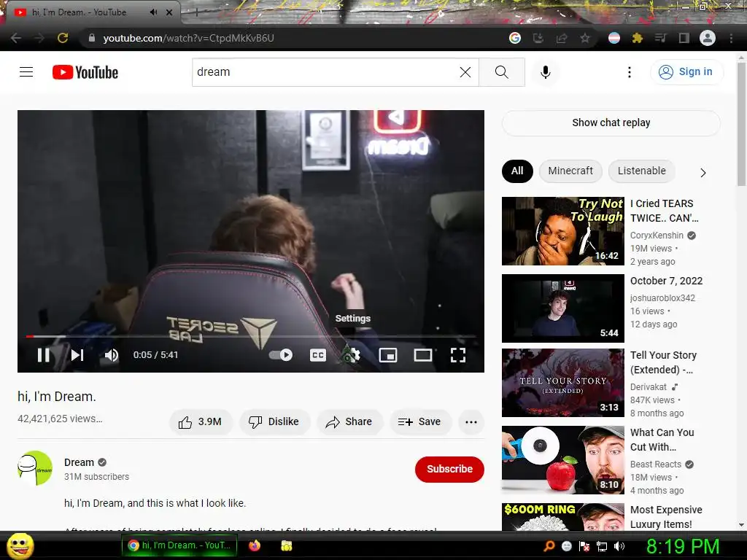Like the video with 3.9M likes
Screen dimensions: 747x560
point(200,422)
